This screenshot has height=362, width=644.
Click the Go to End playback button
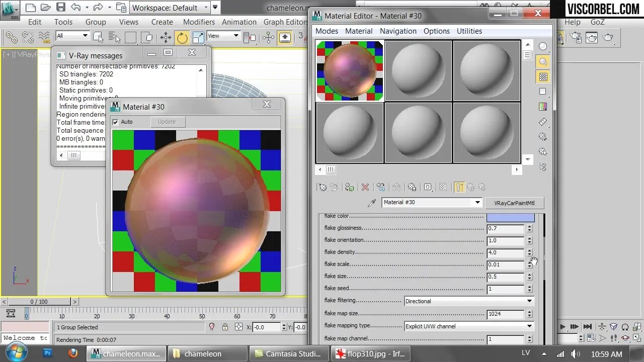point(588,327)
